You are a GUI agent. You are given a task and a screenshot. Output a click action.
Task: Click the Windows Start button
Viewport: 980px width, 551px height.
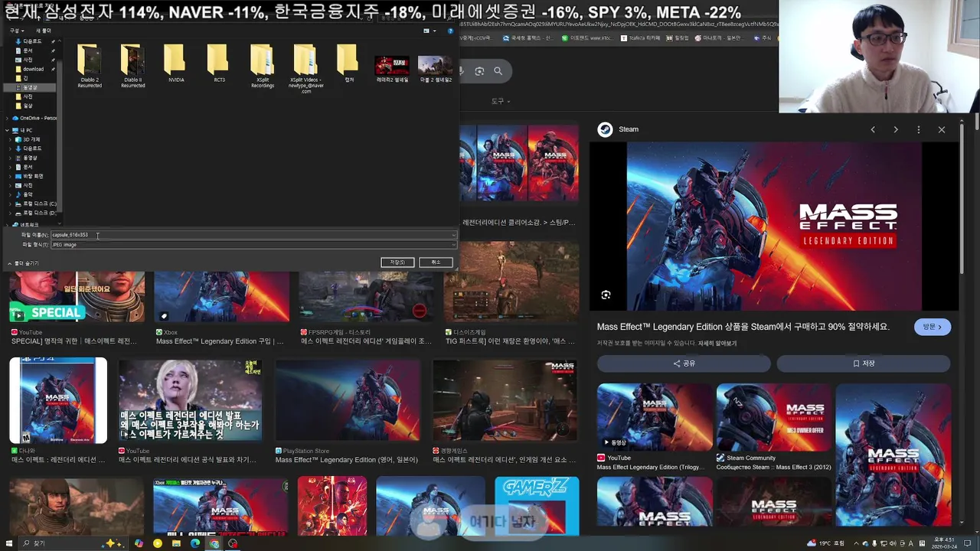(8, 543)
